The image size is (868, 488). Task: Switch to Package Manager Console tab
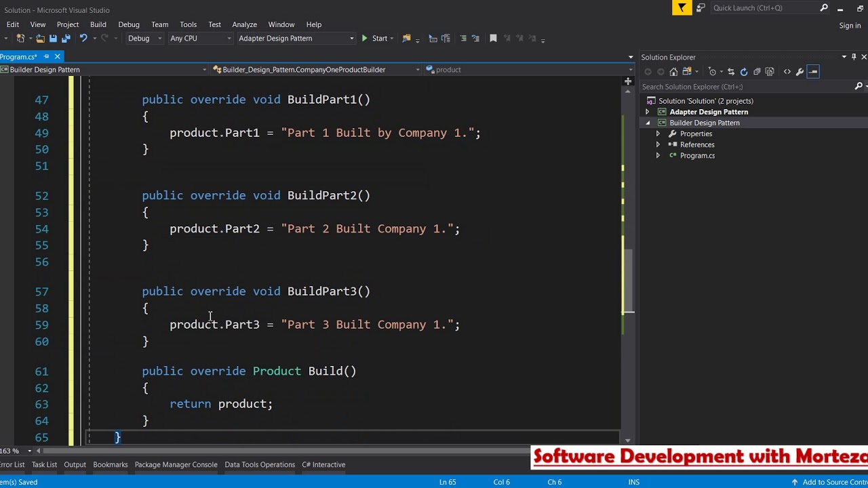click(x=176, y=465)
